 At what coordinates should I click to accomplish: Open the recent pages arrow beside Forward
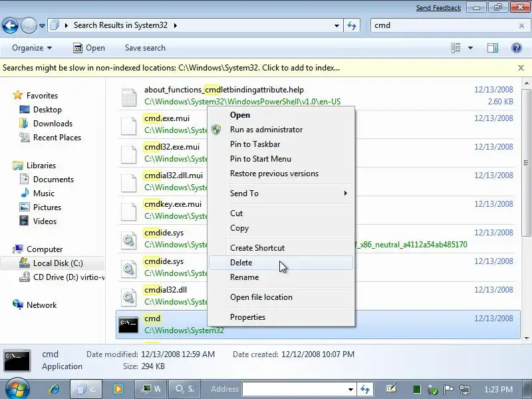click(42, 25)
